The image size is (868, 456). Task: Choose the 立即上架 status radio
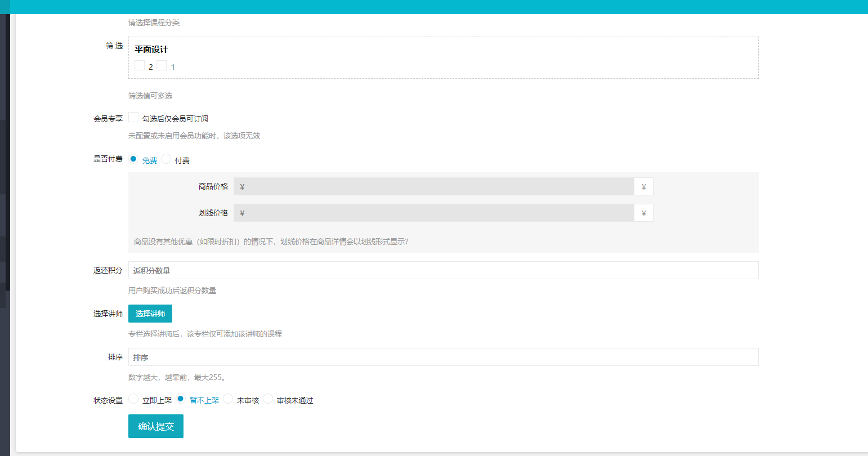[x=133, y=399]
